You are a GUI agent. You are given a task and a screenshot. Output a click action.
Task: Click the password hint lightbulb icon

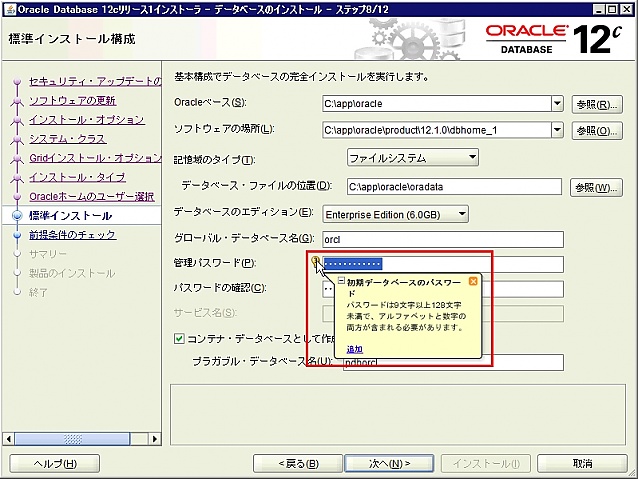315,260
